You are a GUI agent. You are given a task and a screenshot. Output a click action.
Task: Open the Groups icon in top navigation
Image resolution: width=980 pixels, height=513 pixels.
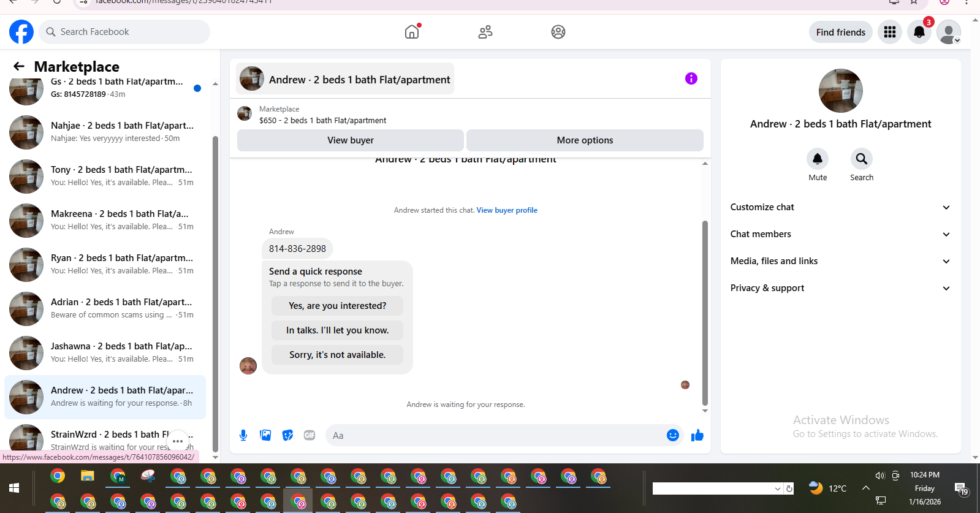point(558,32)
